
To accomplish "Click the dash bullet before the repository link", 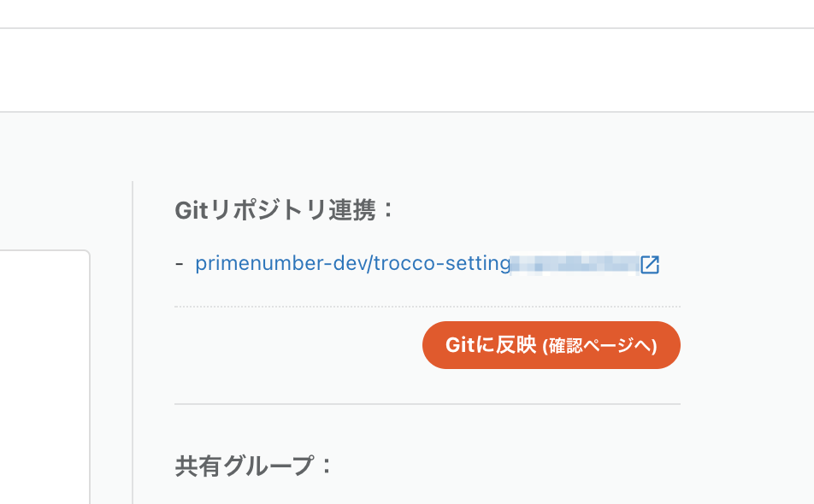I will [x=179, y=264].
